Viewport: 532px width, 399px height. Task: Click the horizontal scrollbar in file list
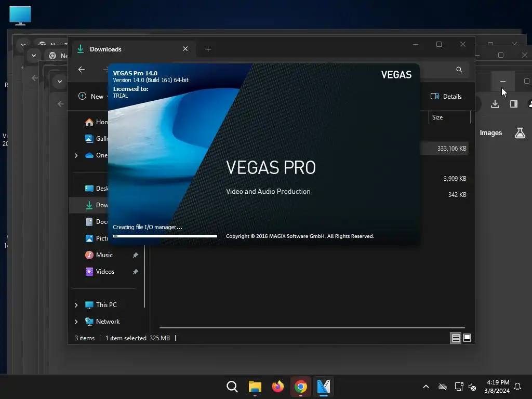(312, 328)
